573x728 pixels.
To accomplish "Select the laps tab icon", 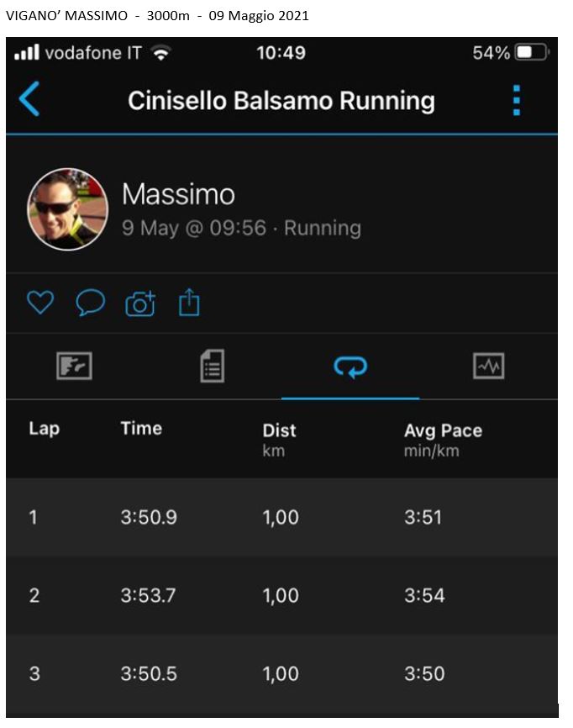I will click(x=350, y=367).
